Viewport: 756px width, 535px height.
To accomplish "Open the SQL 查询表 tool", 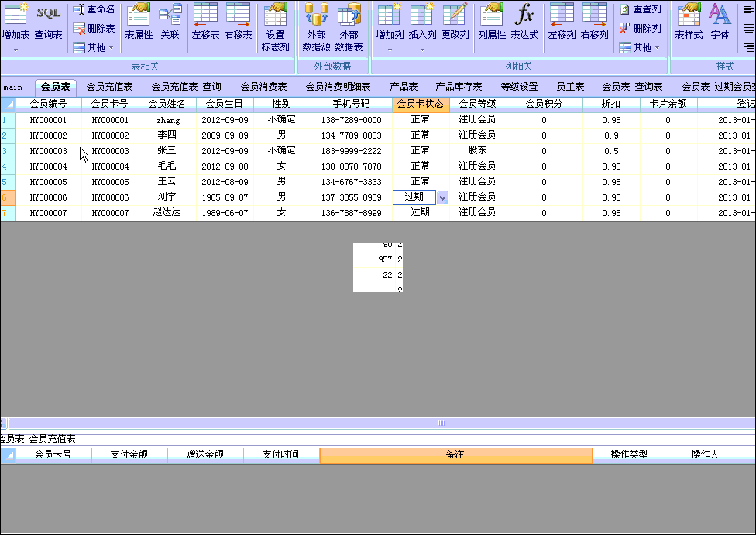I will (49, 22).
